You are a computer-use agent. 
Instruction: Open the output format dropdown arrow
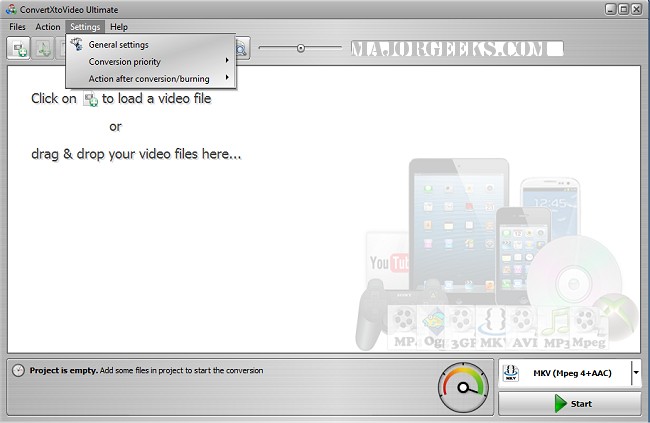click(636, 373)
